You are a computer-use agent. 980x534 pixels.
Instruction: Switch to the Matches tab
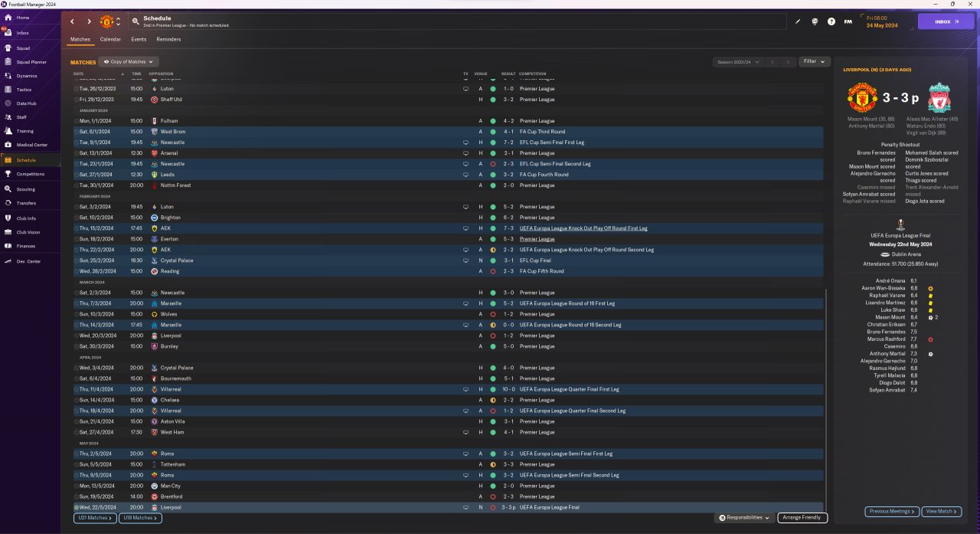point(80,39)
